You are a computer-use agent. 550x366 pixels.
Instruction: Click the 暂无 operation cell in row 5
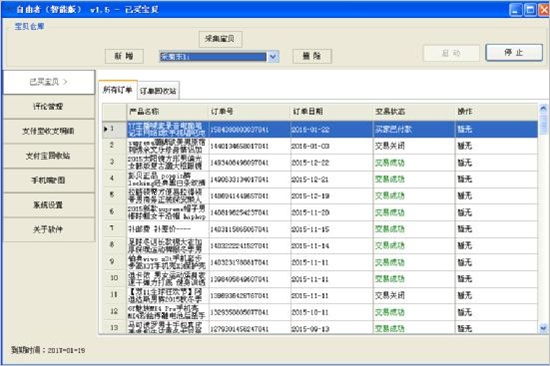(496, 196)
